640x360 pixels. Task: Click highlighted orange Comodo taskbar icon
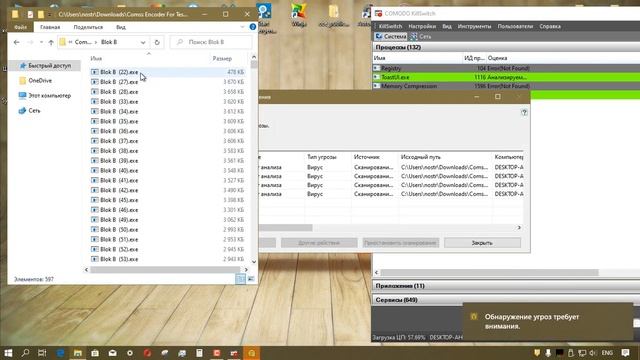[x=251, y=353]
